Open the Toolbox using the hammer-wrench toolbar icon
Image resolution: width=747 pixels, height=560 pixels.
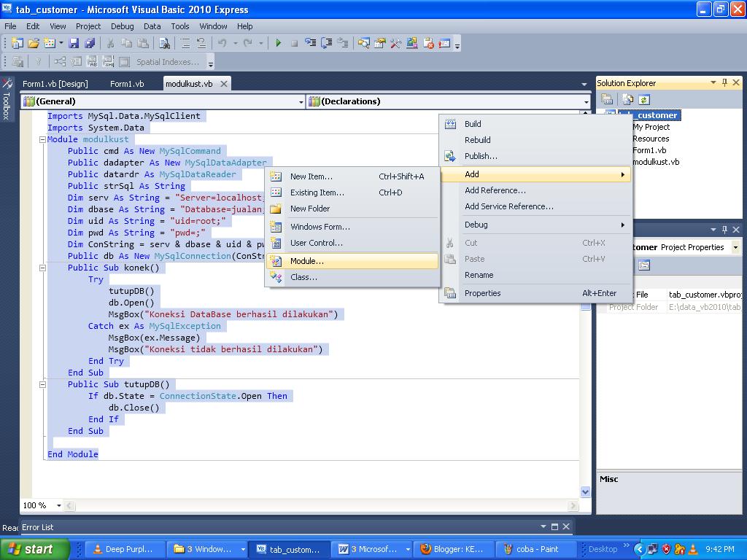tap(396, 43)
